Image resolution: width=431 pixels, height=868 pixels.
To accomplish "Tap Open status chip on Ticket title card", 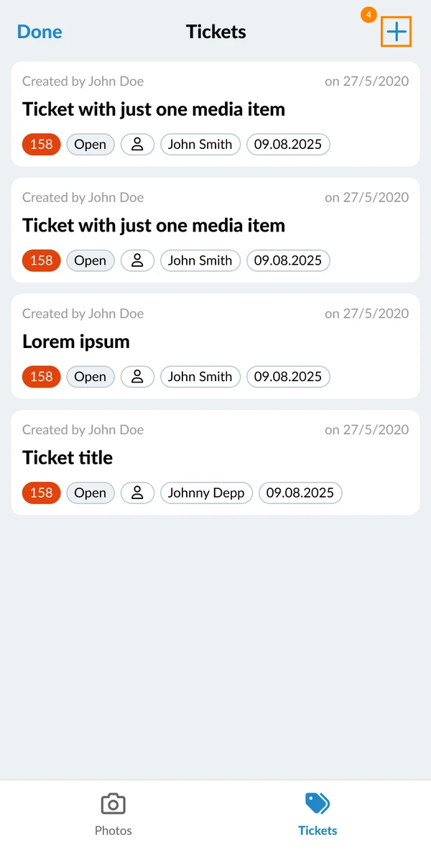I will point(91,493).
